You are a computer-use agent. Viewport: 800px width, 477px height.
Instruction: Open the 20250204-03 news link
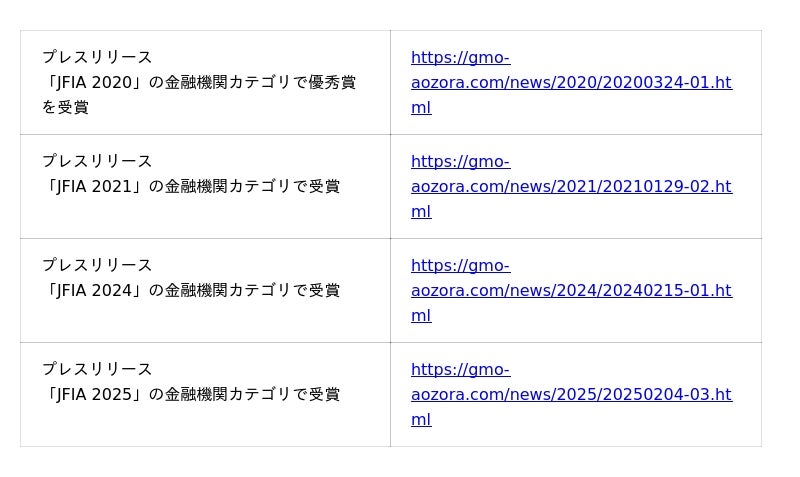[571, 395]
